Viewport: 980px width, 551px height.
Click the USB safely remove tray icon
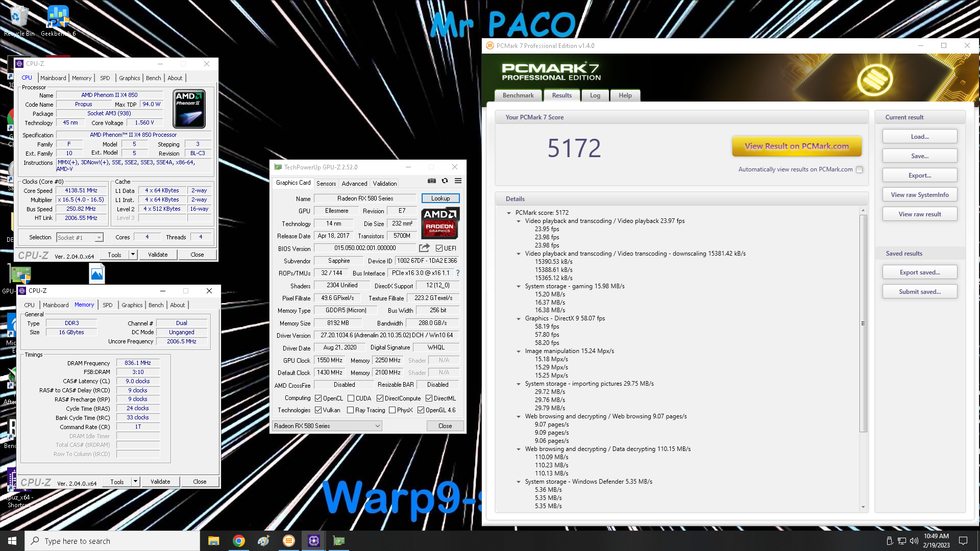pyautogui.click(x=889, y=541)
